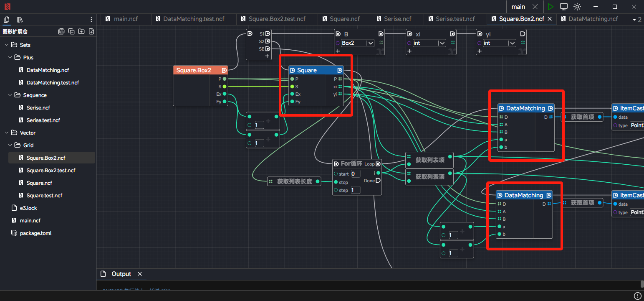This screenshot has width=644, height=301.
Task: Open the int type dropdown in node xi
Action: point(442,43)
